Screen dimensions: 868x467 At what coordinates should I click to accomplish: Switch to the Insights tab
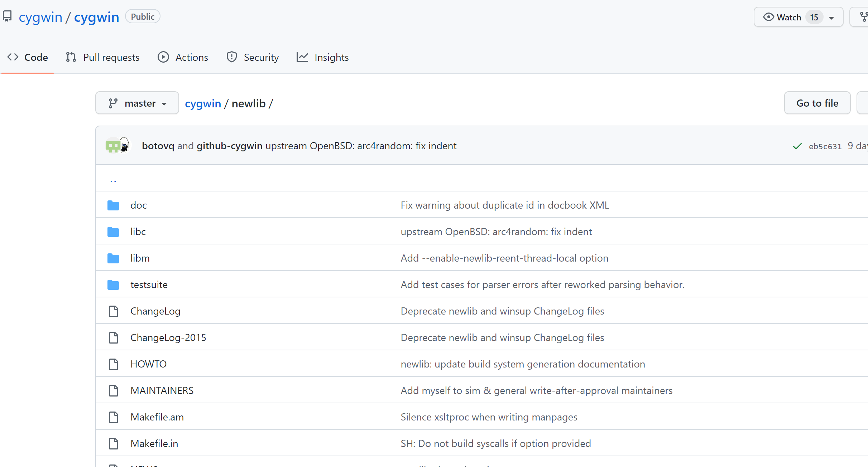(322, 57)
